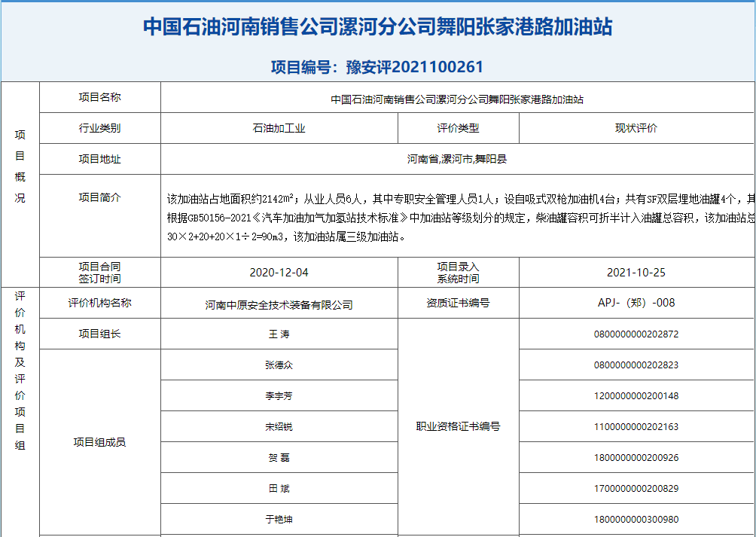Select team member 田斌
This screenshot has height=537, width=756.
pyautogui.click(x=279, y=489)
